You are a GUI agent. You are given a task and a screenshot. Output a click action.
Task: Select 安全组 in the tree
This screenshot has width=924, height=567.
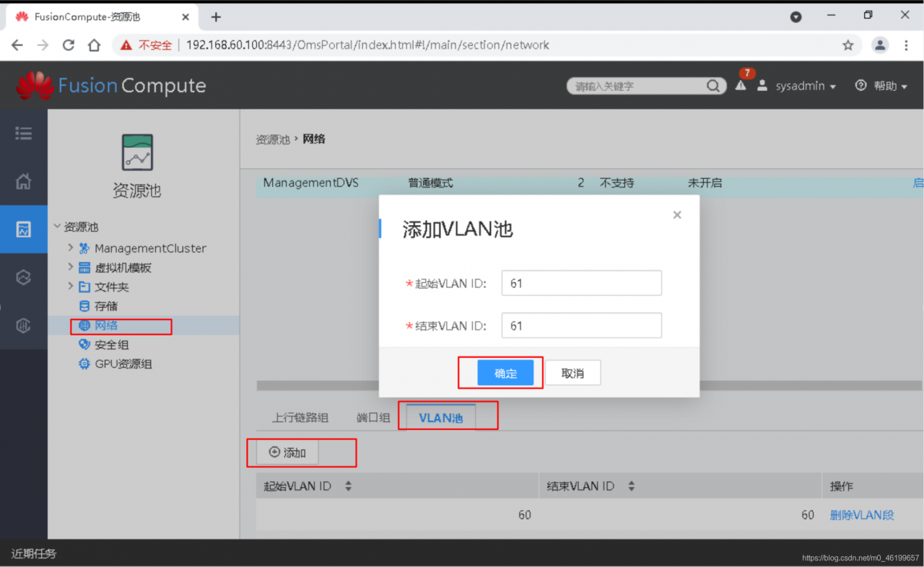[x=111, y=345]
